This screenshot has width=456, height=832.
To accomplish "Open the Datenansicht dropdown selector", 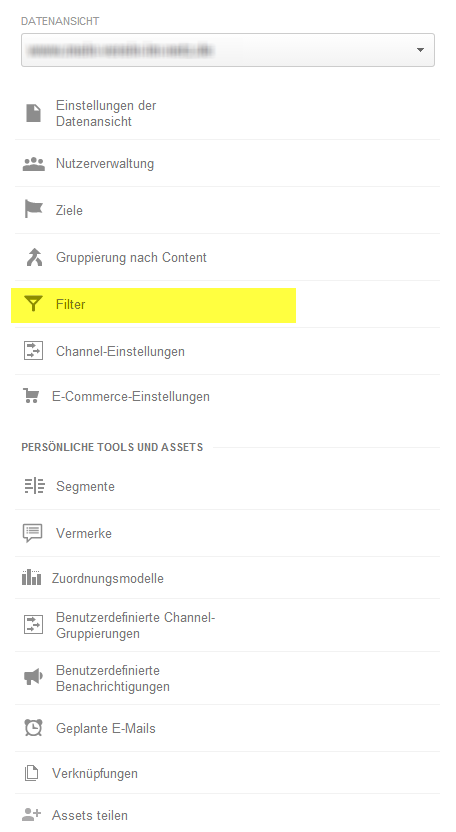I will (x=228, y=50).
